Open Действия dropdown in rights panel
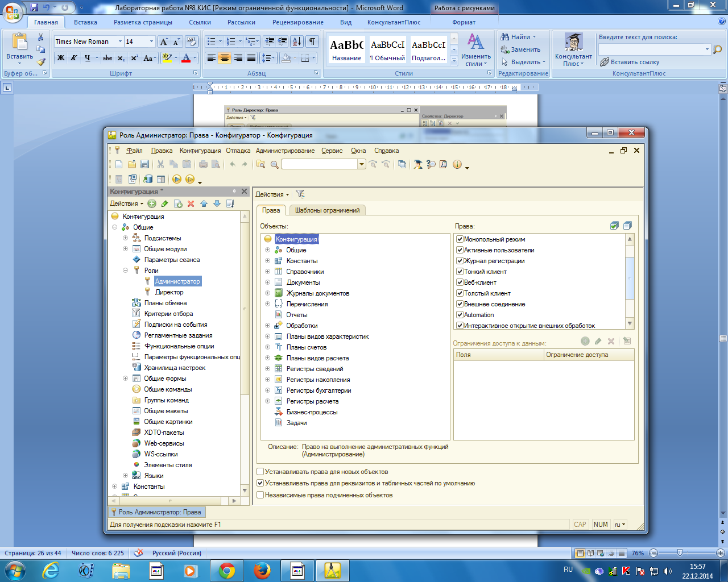Viewport: 728px width, 582px height. pyautogui.click(x=272, y=194)
